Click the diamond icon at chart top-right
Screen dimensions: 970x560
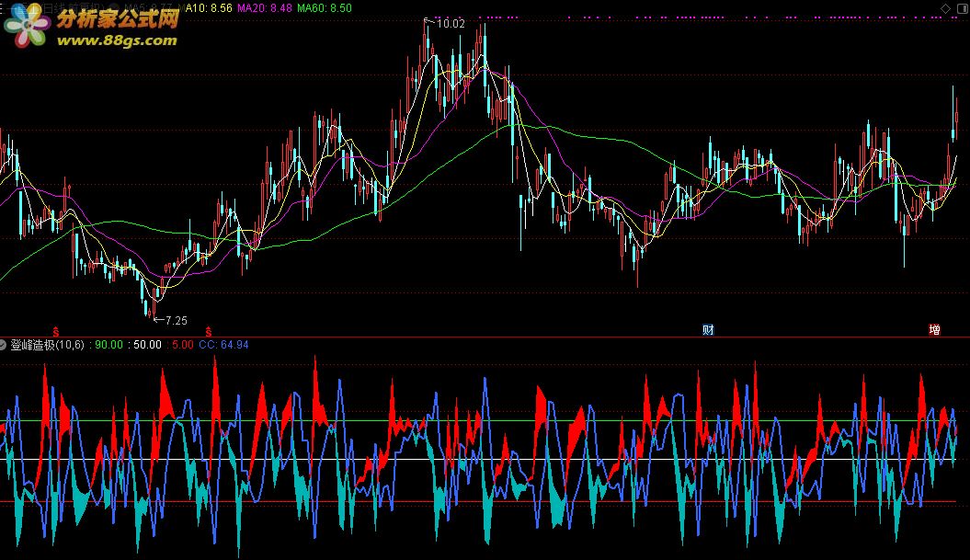coord(945,8)
